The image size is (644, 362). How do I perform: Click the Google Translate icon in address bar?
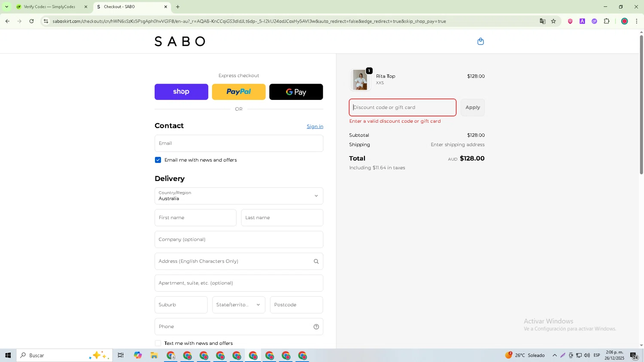[x=543, y=21]
